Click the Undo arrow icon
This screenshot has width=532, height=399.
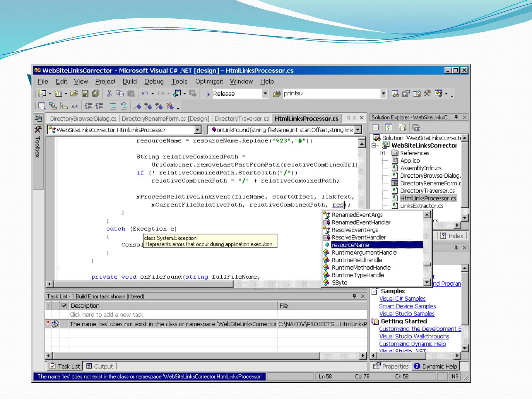tap(145, 94)
